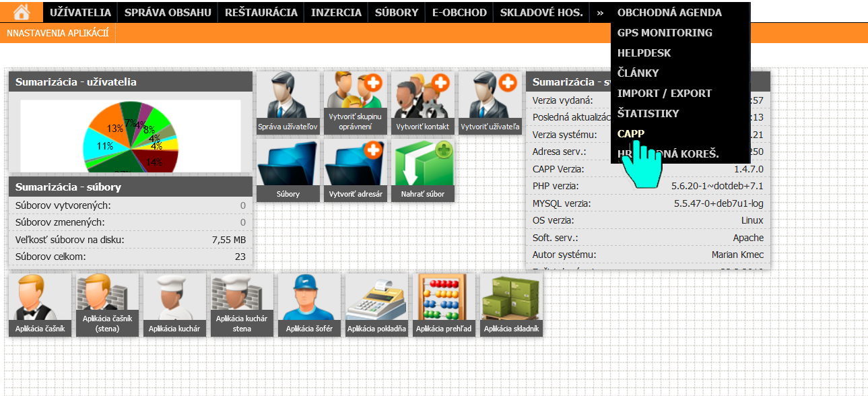The width and height of the screenshot is (868, 396).
Task: Click the Vytvoriť adresár icon
Action: pyautogui.click(x=355, y=170)
